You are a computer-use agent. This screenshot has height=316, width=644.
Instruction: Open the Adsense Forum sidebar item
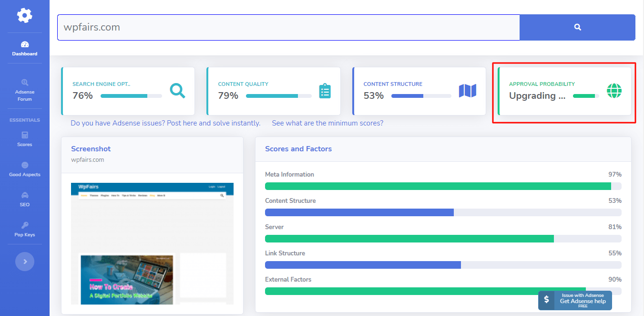click(x=25, y=90)
